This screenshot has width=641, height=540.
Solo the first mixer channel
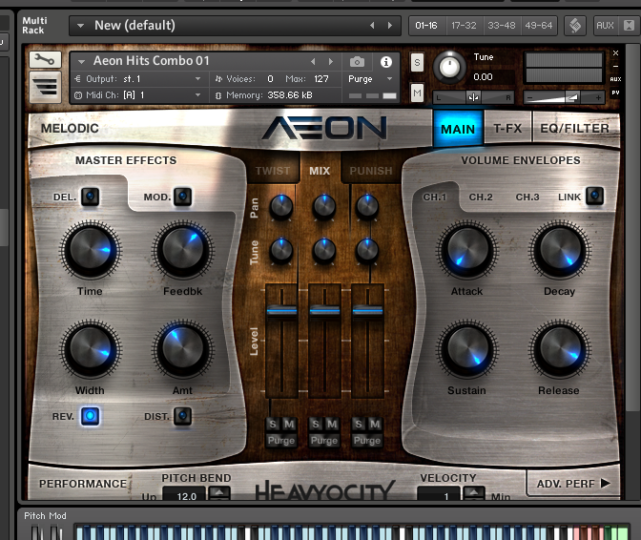coord(272,425)
